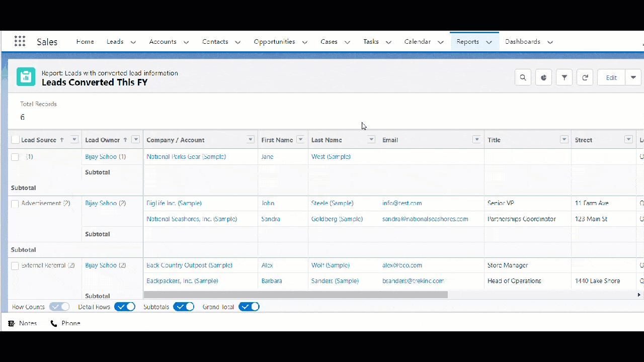644x362 pixels.
Task: Refresh the report using the refresh icon
Action: (x=585, y=77)
